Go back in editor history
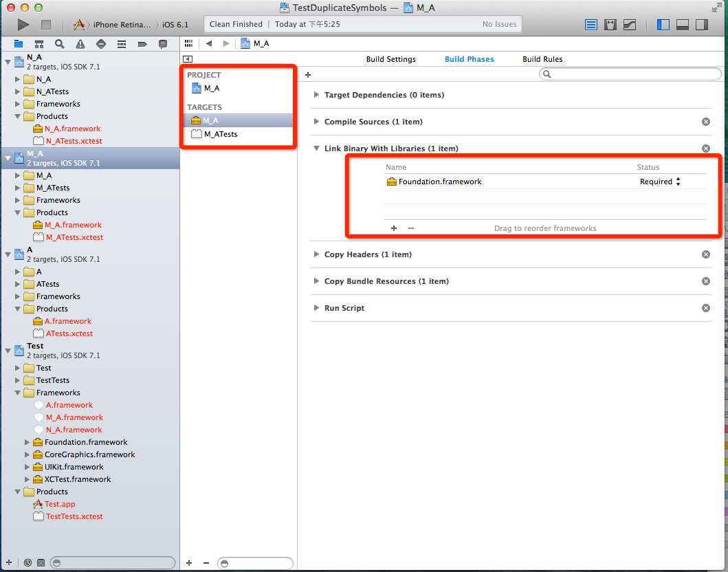 [209, 43]
